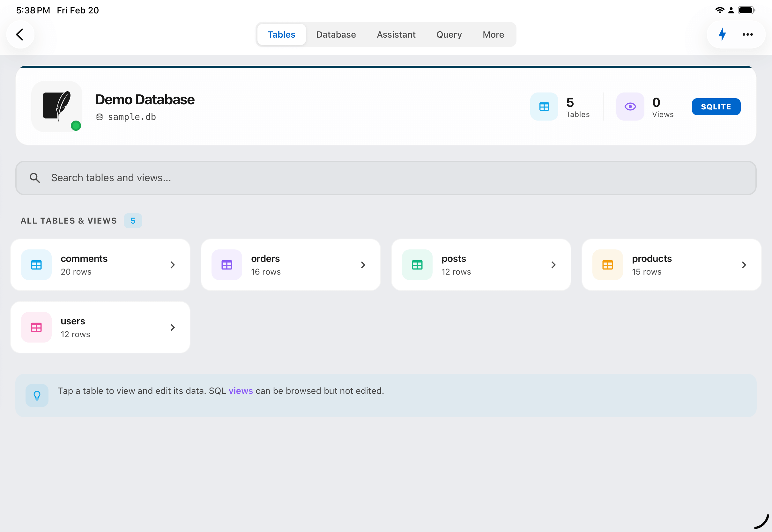
Task: Open the More tab
Action: (x=493, y=34)
